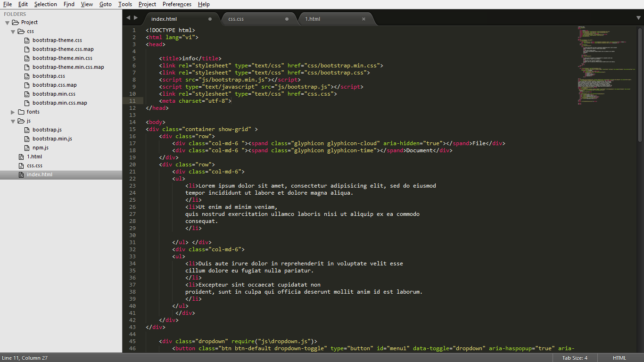Click the unsaved dot on css.css tab
644x362 pixels.
click(x=287, y=19)
